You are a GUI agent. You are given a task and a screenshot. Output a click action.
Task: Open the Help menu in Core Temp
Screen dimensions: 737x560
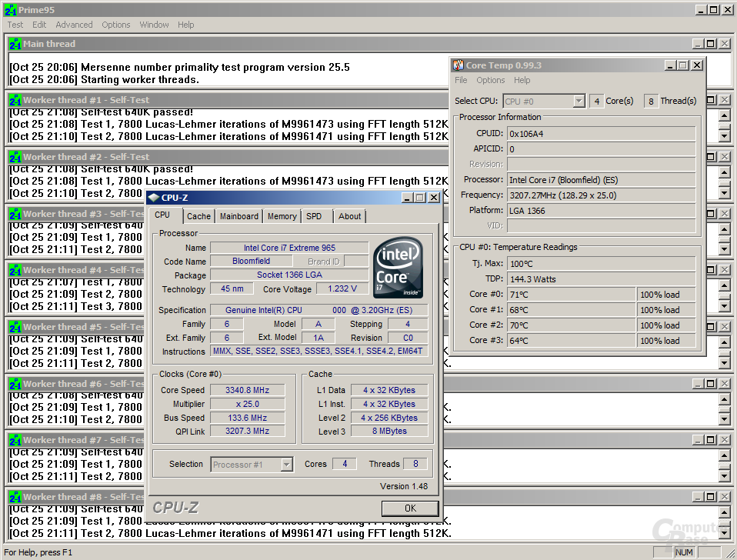522,80
